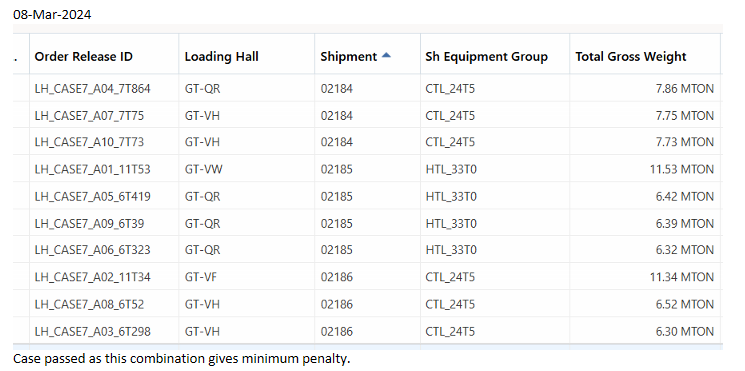Click the Shipment ascending sort arrow
745x371 pixels.
386,56
